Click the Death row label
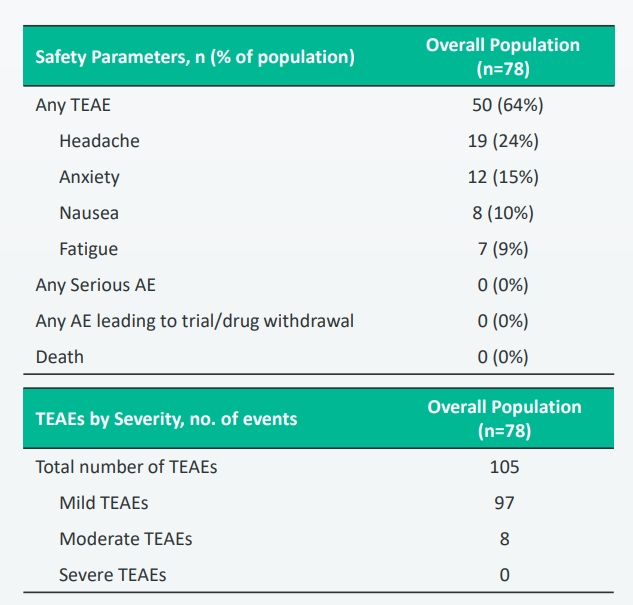This screenshot has width=633, height=605. click(x=59, y=357)
